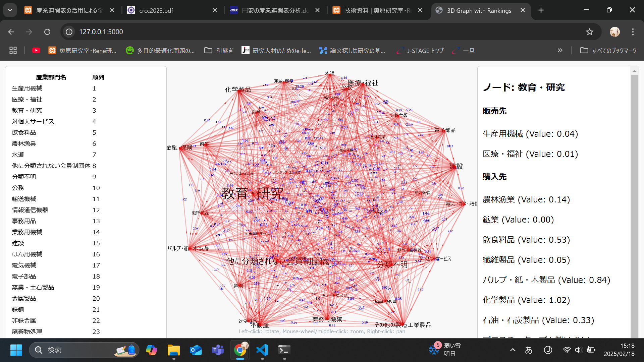Switch to the crcc2023.pdf tab
Image resolution: width=644 pixels, height=362 pixels.
156,10
